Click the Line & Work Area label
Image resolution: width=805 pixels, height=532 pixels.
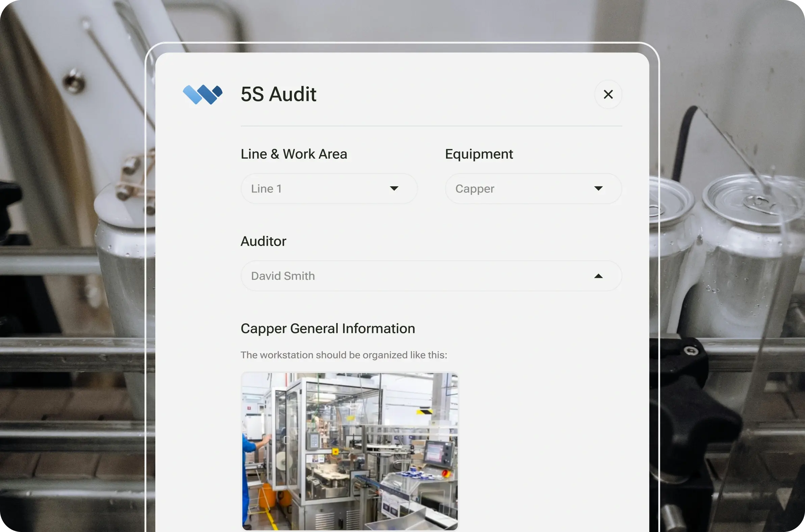294,154
